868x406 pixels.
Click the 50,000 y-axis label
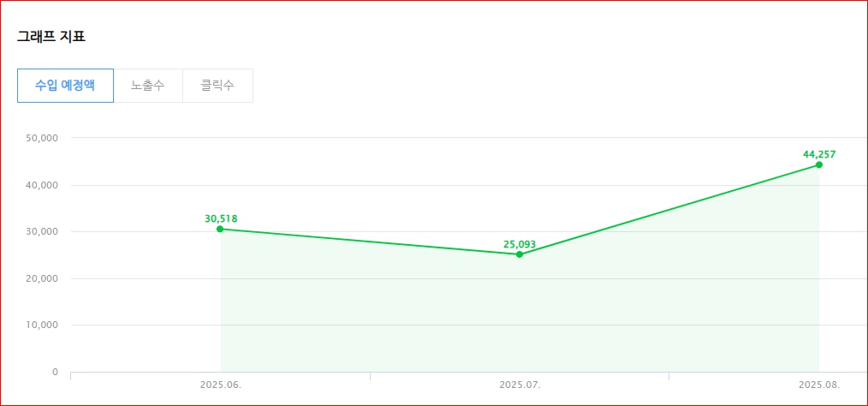pos(42,138)
